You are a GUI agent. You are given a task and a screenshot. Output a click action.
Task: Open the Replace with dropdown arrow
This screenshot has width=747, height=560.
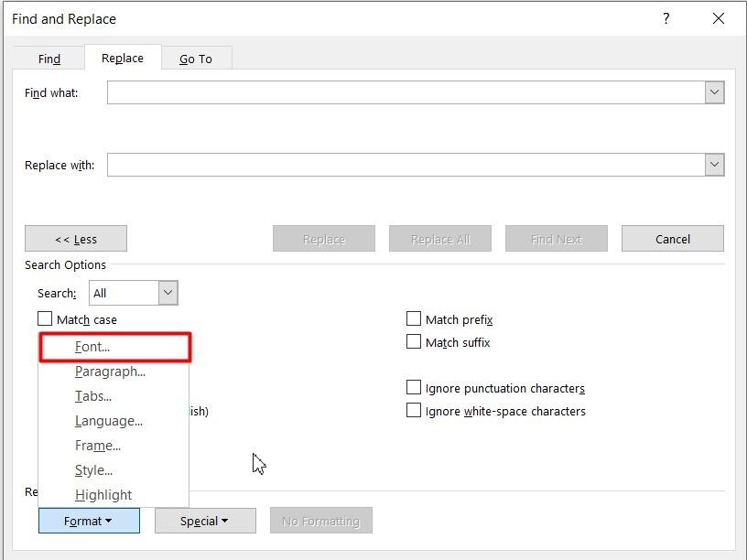pyautogui.click(x=714, y=165)
